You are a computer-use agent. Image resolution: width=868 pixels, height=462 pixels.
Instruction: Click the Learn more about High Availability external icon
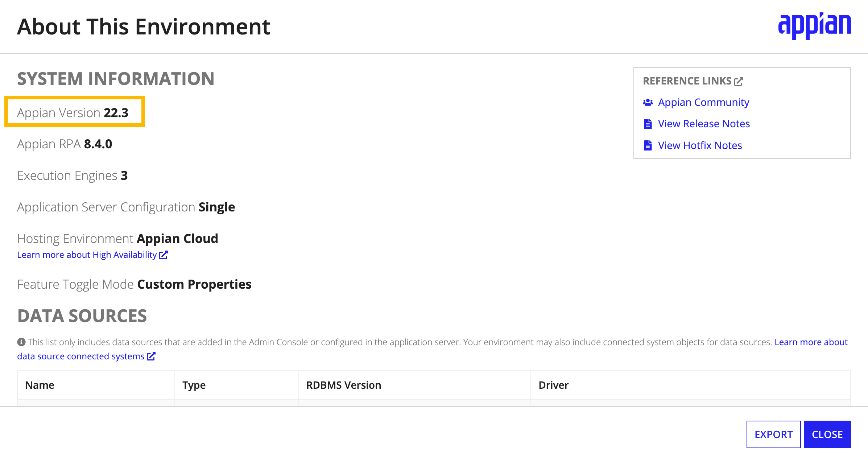[x=162, y=255]
